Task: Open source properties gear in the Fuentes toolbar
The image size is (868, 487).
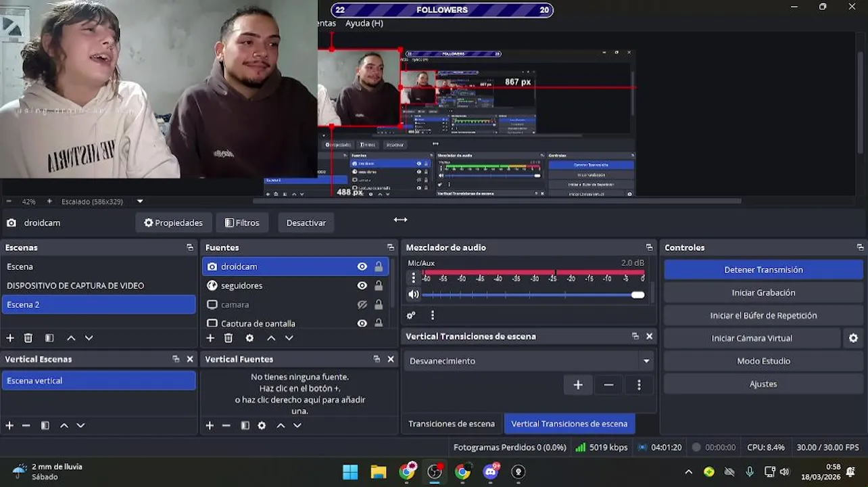Action: 249,338
